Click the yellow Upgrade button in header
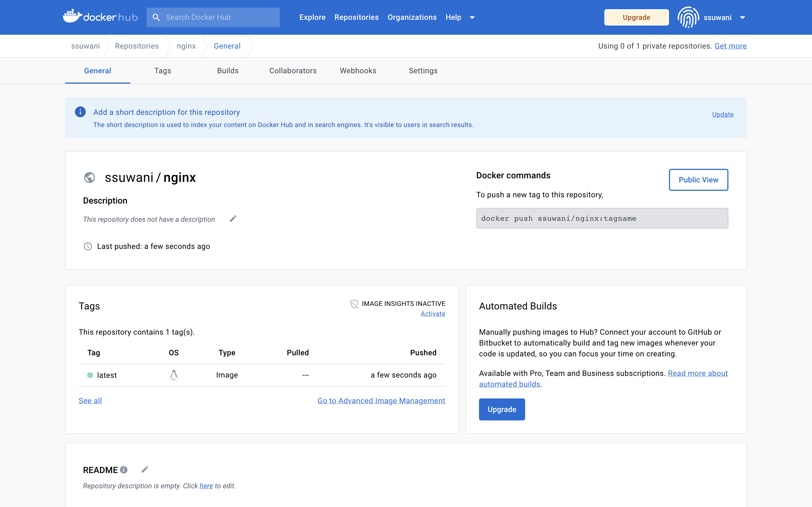 [636, 17]
